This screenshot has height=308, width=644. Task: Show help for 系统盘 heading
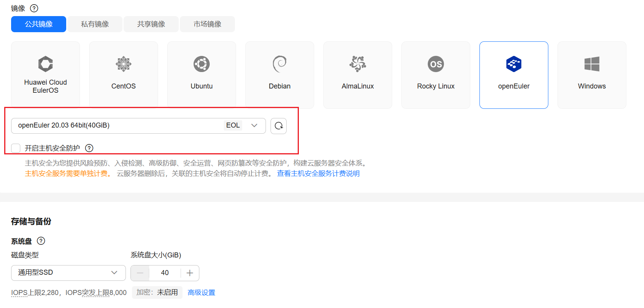41,241
